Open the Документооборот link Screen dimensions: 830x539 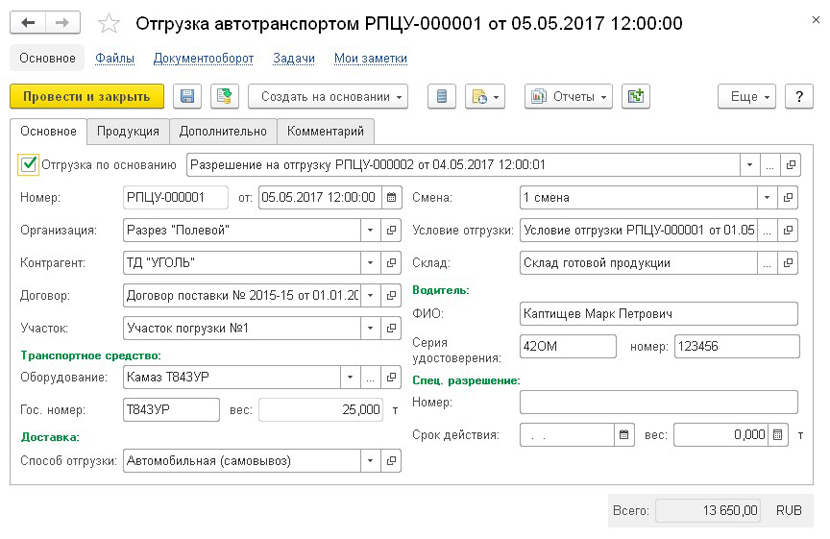click(203, 58)
